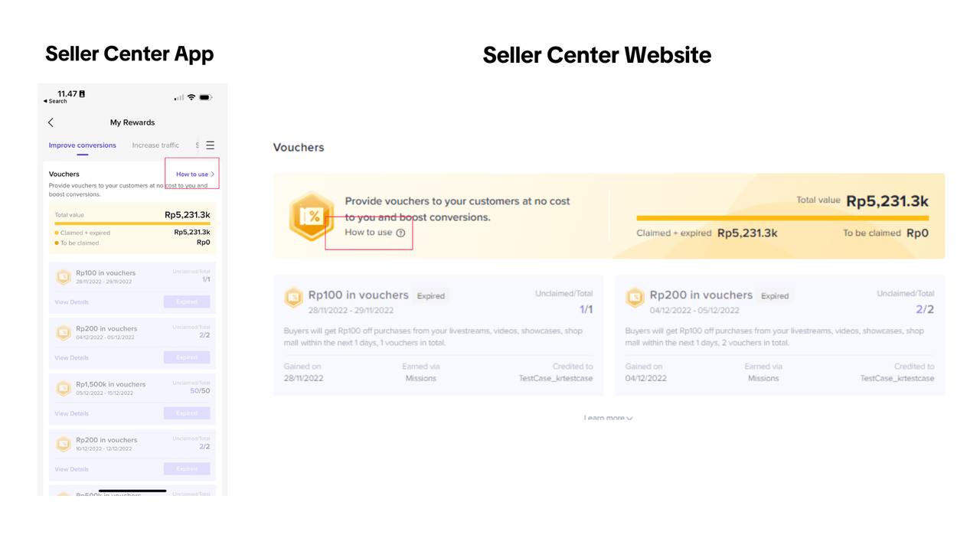
Task: Click the website total value progress bar
Action: click(x=782, y=218)
